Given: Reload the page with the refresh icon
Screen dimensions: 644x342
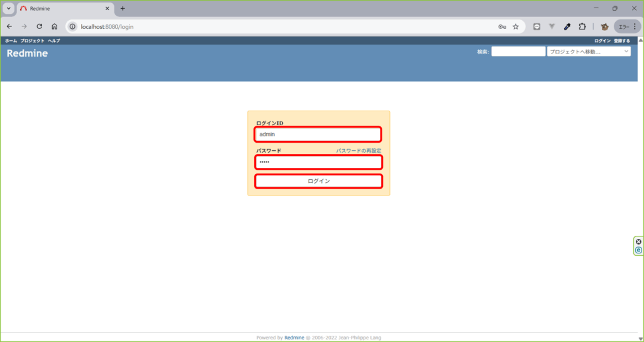Looking at the screenshot, I should pyautogui.click(x=39, y=27).
